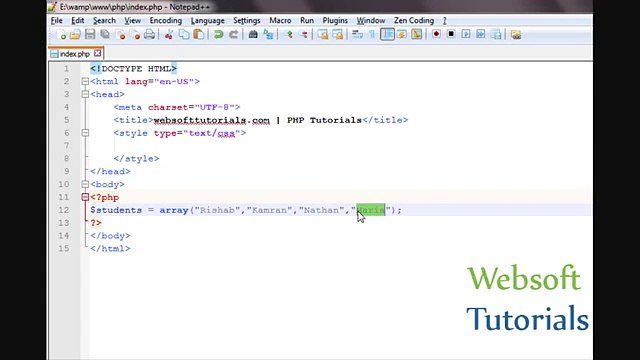Click the closing "</html>" tag on line 15
640x360 pixels.
pos(110,249)
